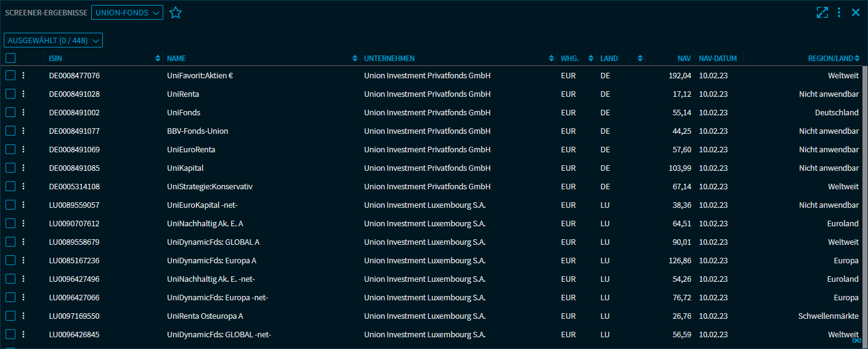The image size is (868, 349).
Task: Open the UNION-FONDS screener dropdown
Action: pyautogui.click(x=127, y=13)
